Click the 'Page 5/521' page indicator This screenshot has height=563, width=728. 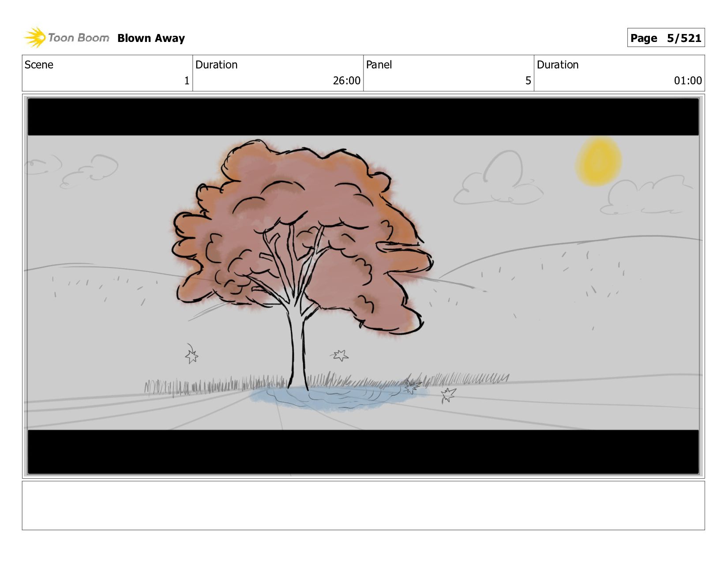point(666,38)
